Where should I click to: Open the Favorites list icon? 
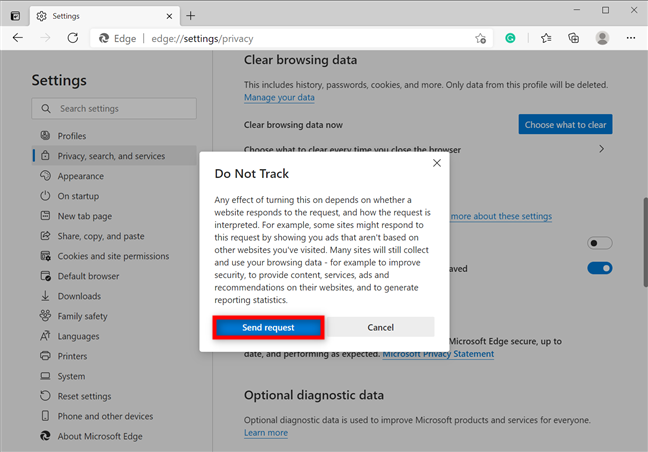(x=546, y=37)
